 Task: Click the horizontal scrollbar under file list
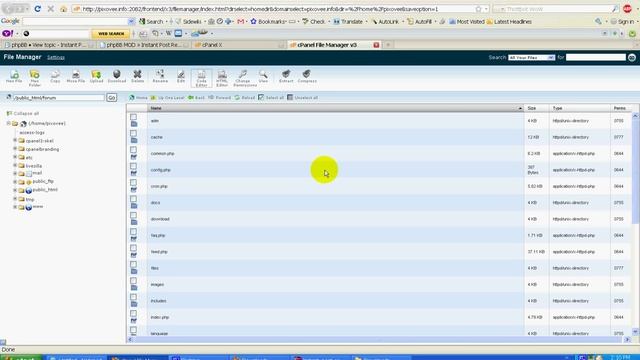click(x=379, y=339)
